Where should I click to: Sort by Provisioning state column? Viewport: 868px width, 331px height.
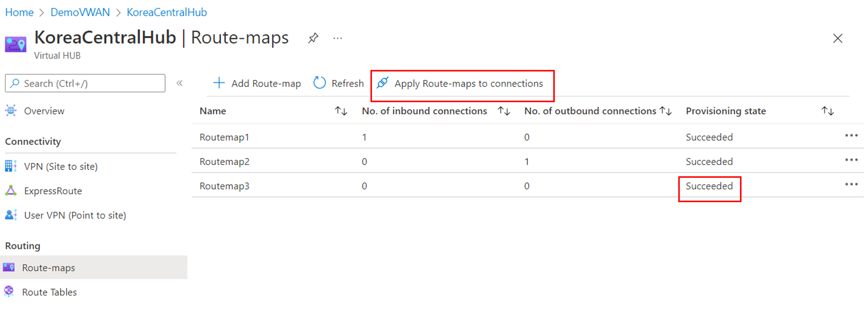point(827,111)
